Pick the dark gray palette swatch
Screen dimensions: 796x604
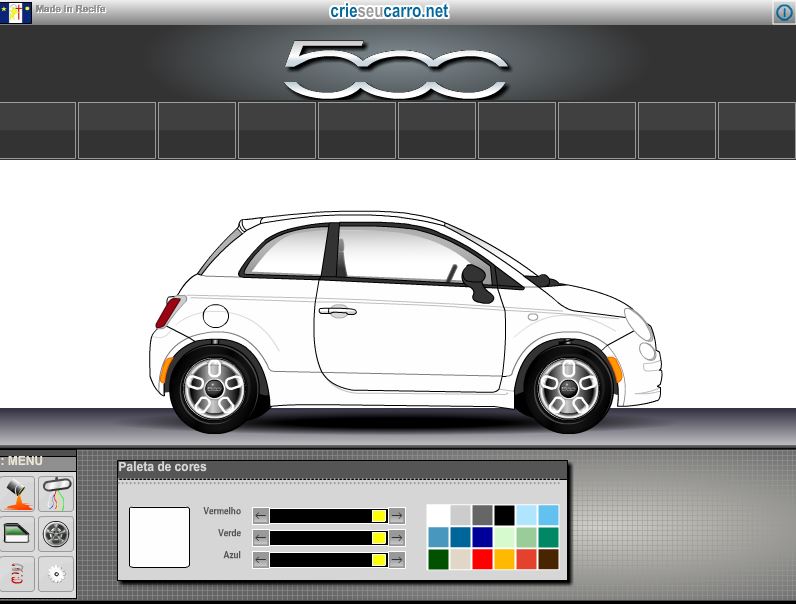(x=482, y=515)
